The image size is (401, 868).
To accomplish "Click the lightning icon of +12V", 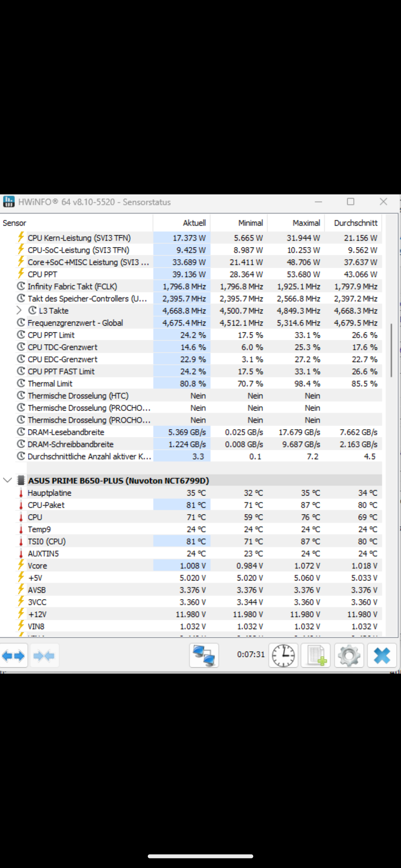I will coord(21,614).
